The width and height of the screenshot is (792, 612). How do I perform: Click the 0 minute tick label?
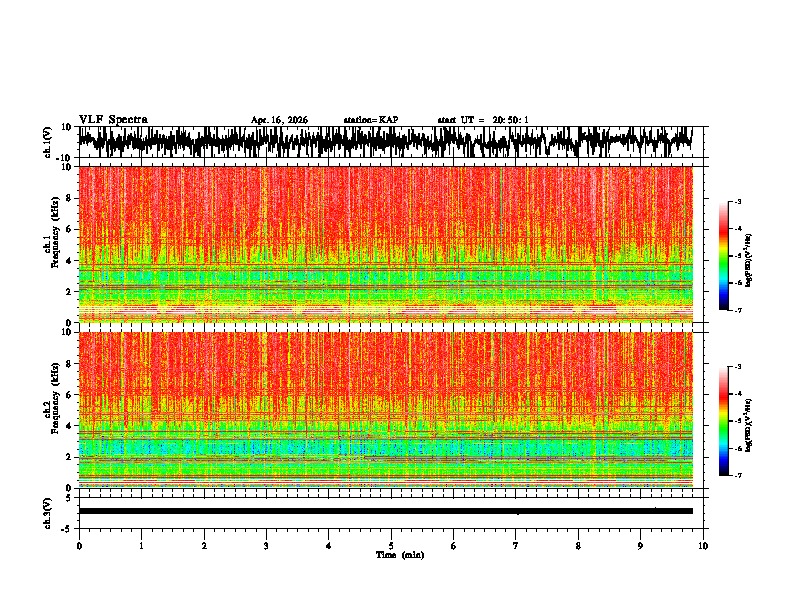click(79, 546)
